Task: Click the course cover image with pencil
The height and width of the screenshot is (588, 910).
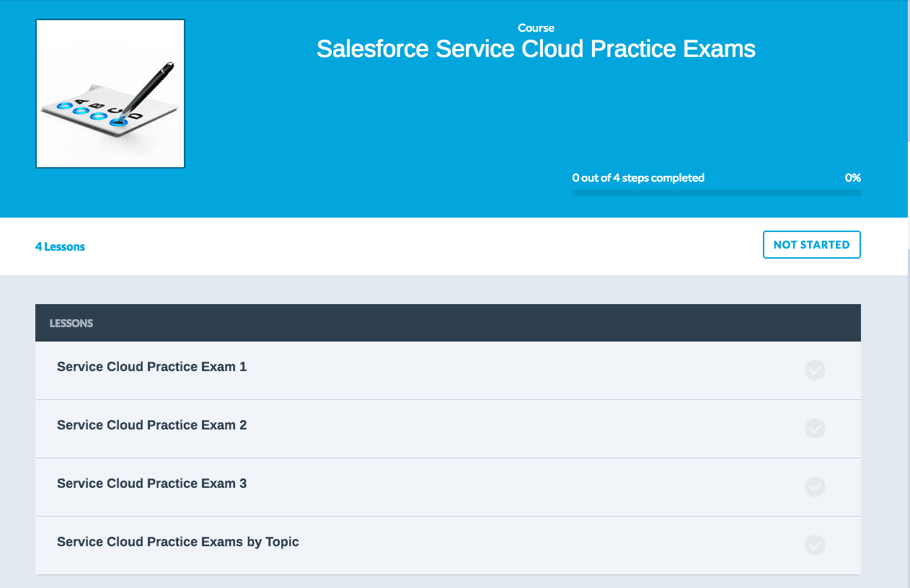Action: tap(110, 93)
